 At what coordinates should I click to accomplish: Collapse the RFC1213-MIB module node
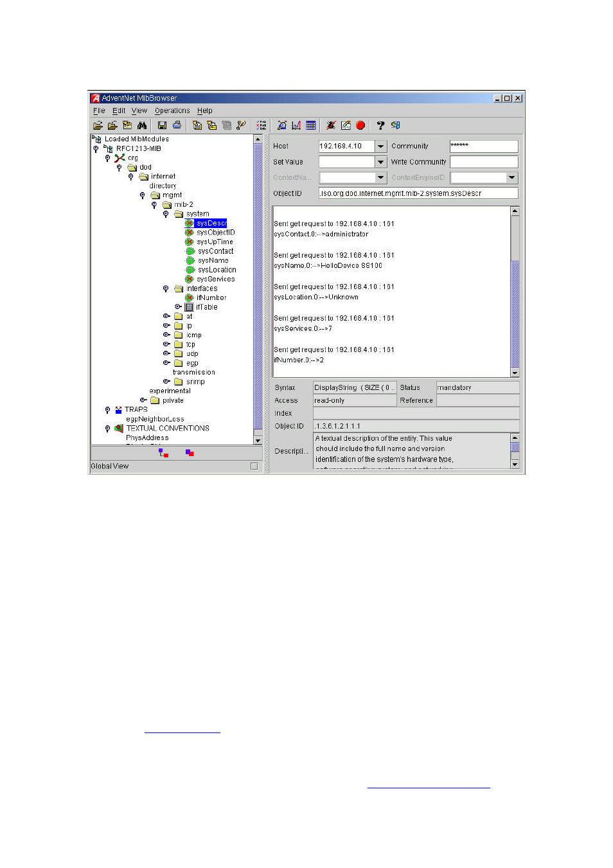(96, 149)
